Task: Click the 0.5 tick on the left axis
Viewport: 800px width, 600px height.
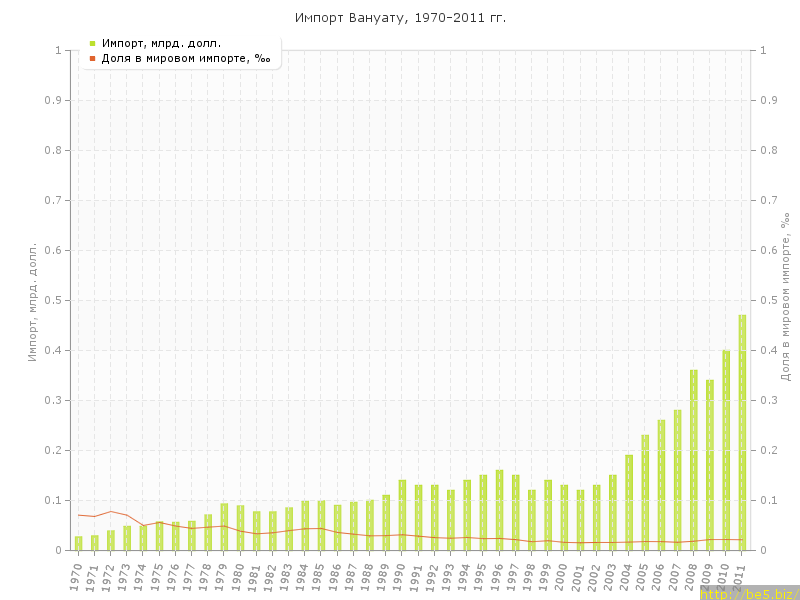Action: pyautogui.click(x=60, y=300)
